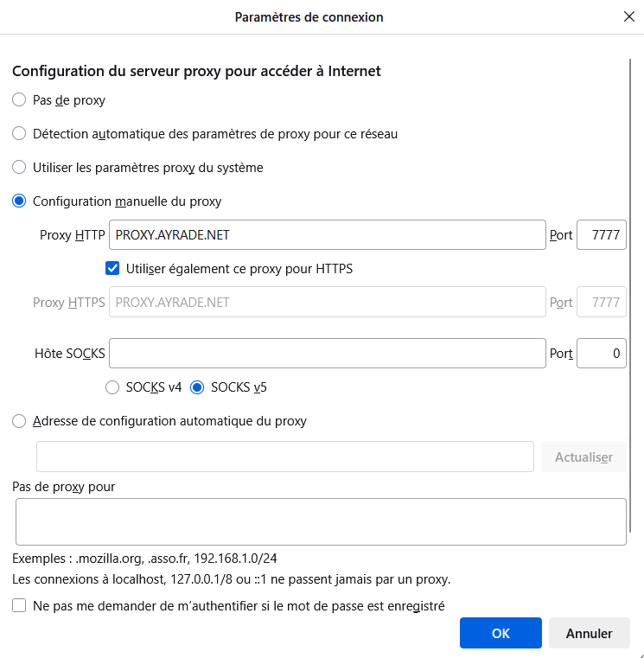Click the Actualiser button
The image size is (644, 658).
pyautogui.click(x=583, y=457)
